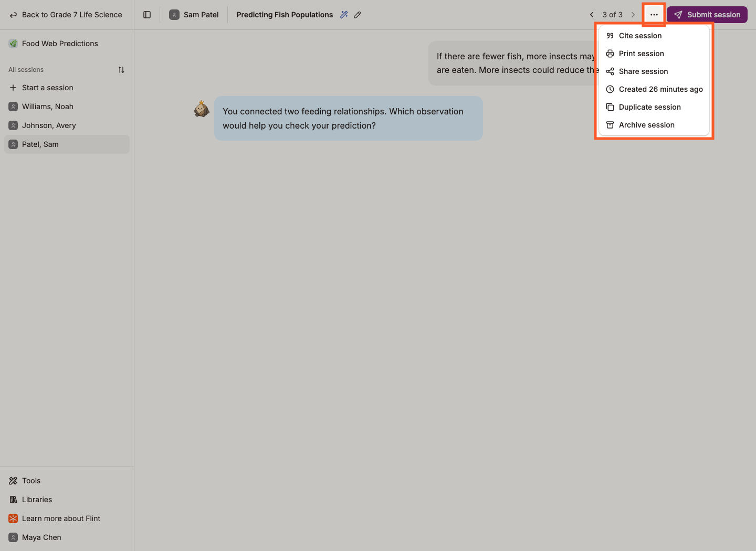Click the Sam Patel avatar in header
The width and height of the screenshot is (756, 551).
pyautogui.click(x=174, y=15)
